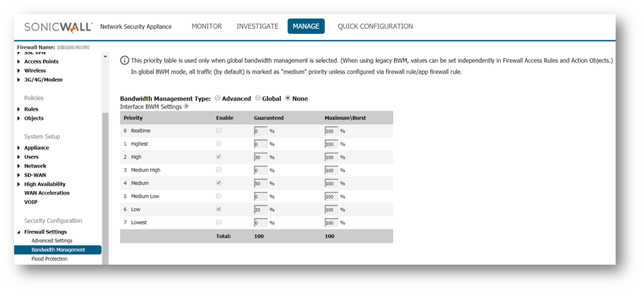Viewport: 644px width, 293px height.
Task: Click the Network Security Appliance title
Action: click(x=136, y=27)
